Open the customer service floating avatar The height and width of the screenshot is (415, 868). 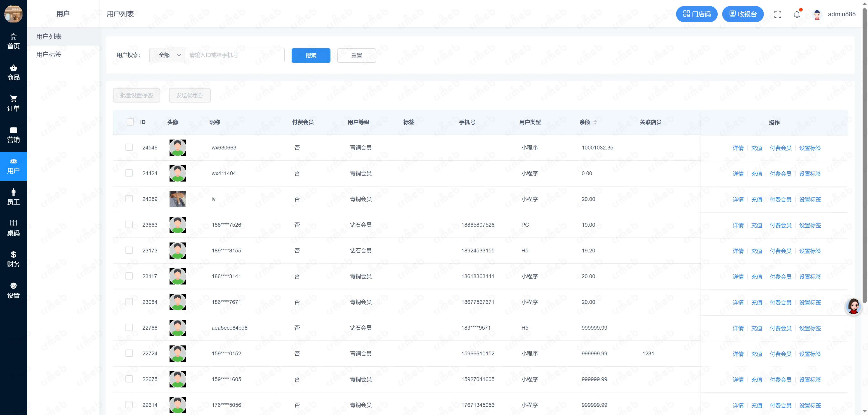pyautogui.click(x=854, y=306)
